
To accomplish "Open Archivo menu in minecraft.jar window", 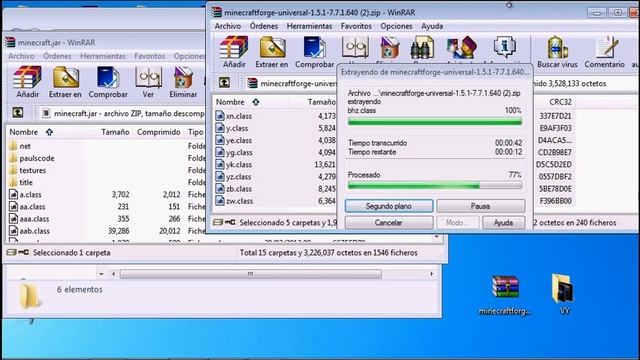I will click(x=21, y=56).
